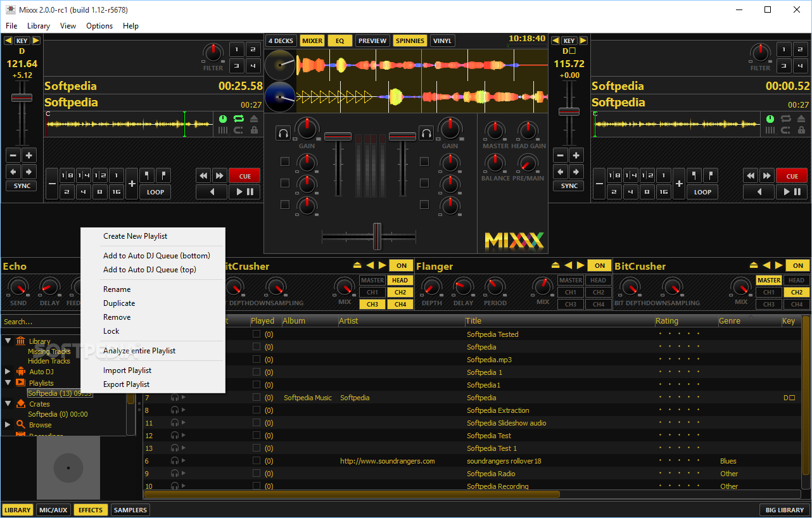Click the crossfader handle

click(x=377, y=236)
